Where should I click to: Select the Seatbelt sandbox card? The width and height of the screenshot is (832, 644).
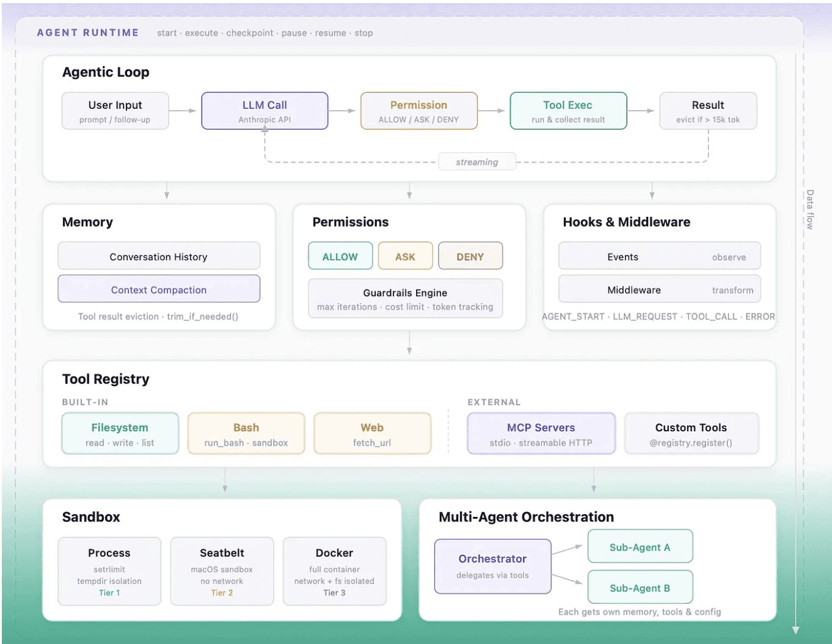pos(222,571)
